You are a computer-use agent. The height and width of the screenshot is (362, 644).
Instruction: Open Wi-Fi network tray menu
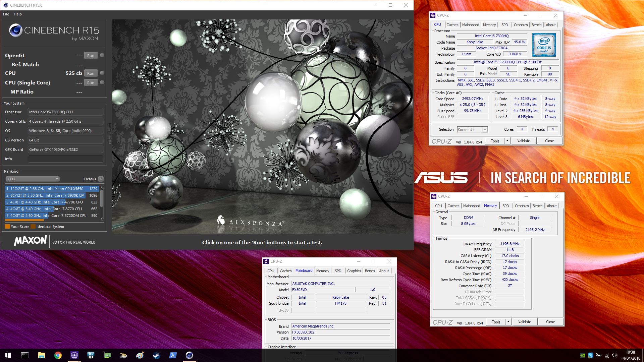pyautogui.click(x=607, y=355)
